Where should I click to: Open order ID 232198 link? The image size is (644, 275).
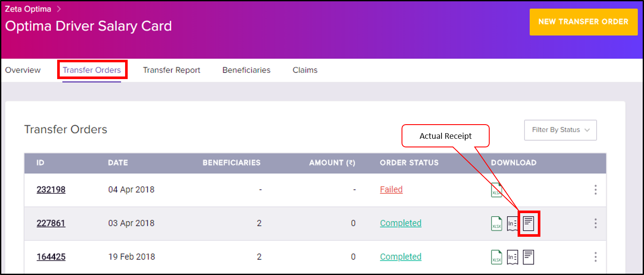(x=51, y=189)
